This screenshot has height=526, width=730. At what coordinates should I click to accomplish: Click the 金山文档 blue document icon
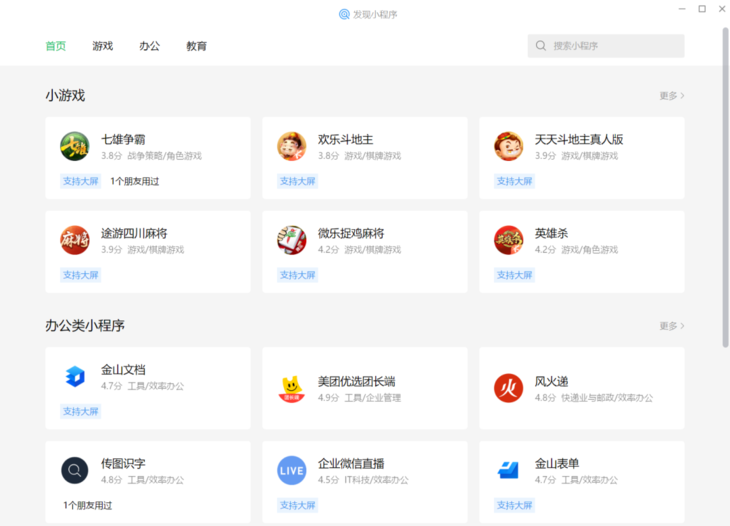(x=74, y=376)
